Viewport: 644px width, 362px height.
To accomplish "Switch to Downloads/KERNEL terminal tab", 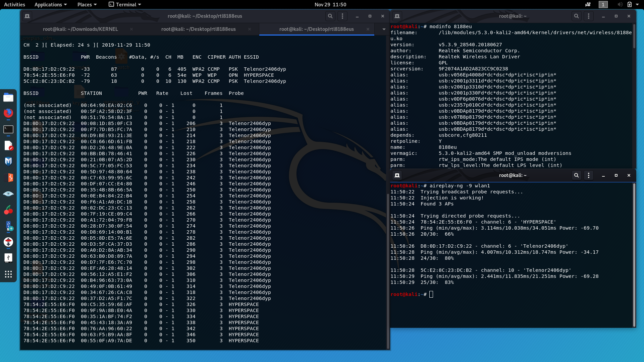I will (80, 29).
